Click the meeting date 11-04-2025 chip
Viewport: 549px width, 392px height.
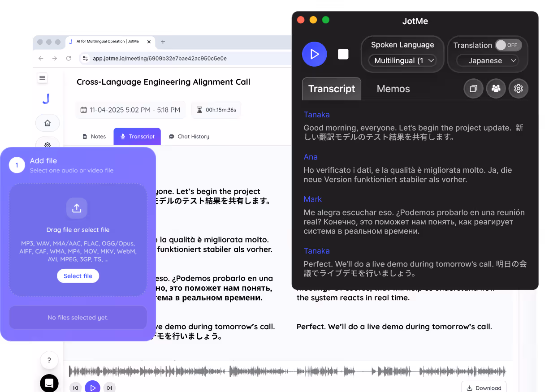[130, 110]
